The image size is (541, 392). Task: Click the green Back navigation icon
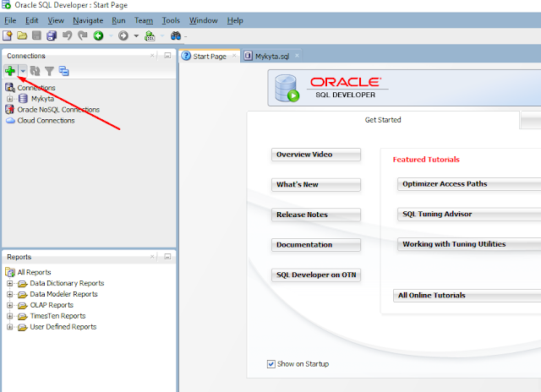click(98, 35)
